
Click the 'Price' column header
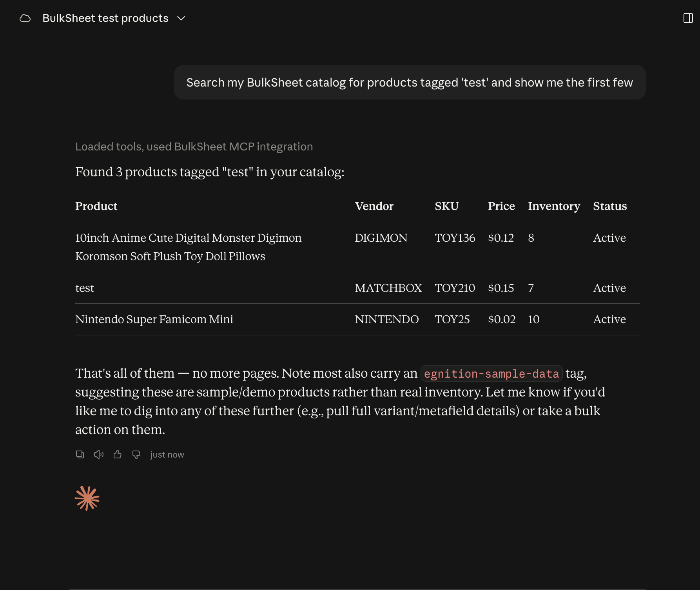501,206
